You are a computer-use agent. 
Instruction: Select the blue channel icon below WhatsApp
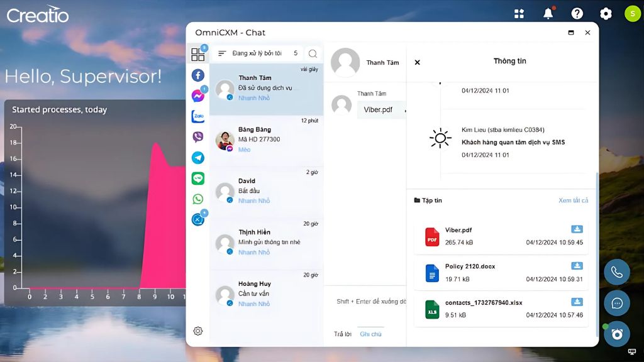click(x=198, y=219)
